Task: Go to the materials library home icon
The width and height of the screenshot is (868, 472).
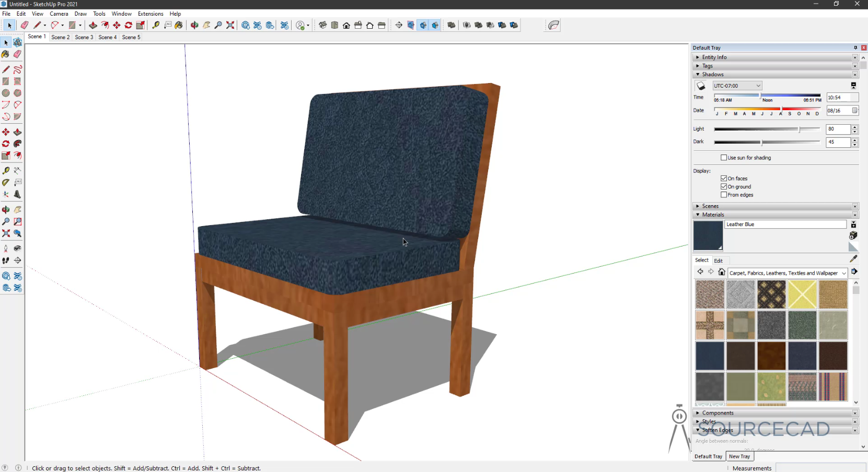Action: (x=722, y=272)
